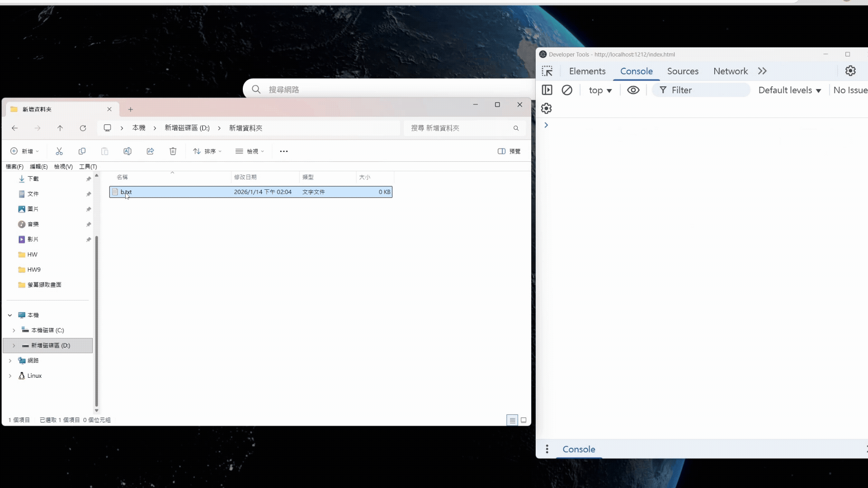Switch to the Network tab
This screenshot has height=488, width=868.
[730, 71]
